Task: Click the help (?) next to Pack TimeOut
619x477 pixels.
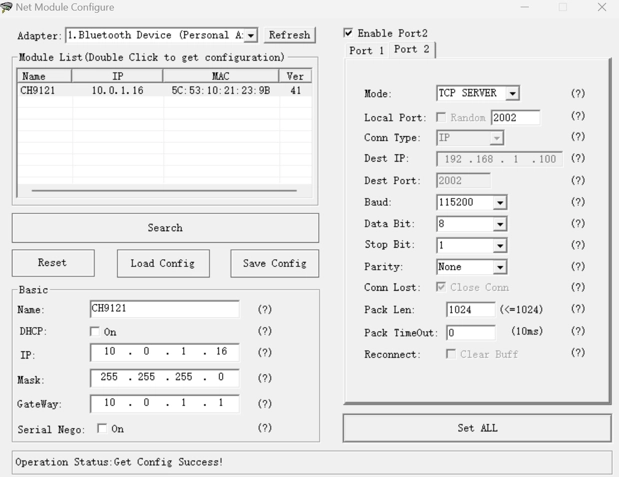Action: (x=578, y=331)
